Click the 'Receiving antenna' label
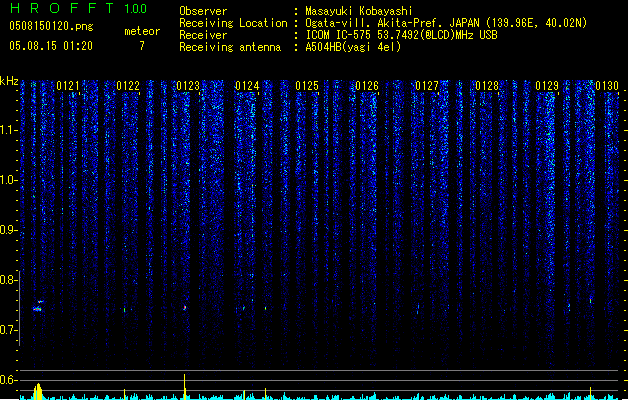The height and width of the screenshot is (400, 629). (230, 47)
